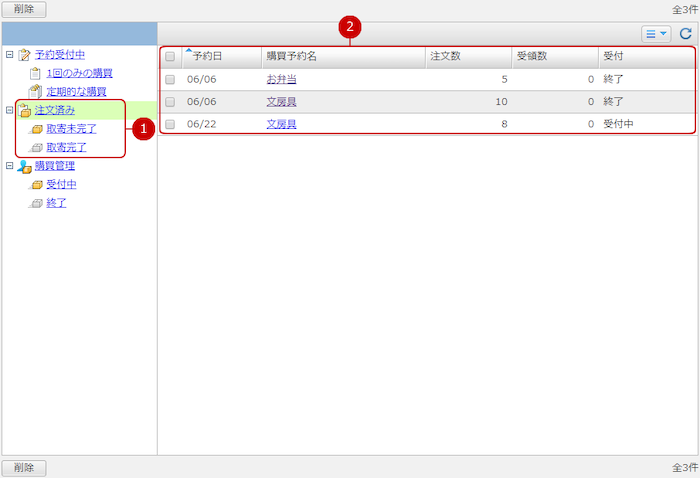Click the 取寄未完了 folder icon

point(37,129)
